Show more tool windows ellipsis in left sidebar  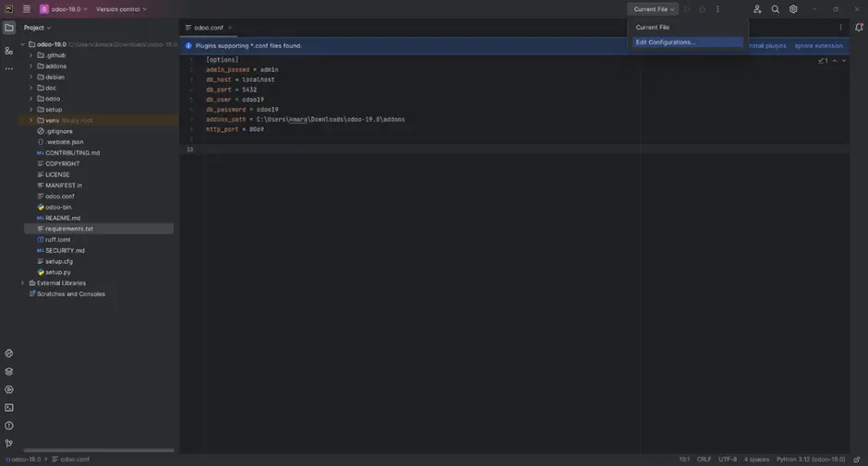(9, 68)
